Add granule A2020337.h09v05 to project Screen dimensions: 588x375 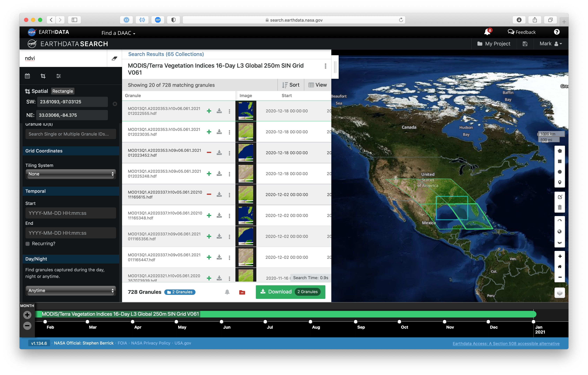[209, 257]
